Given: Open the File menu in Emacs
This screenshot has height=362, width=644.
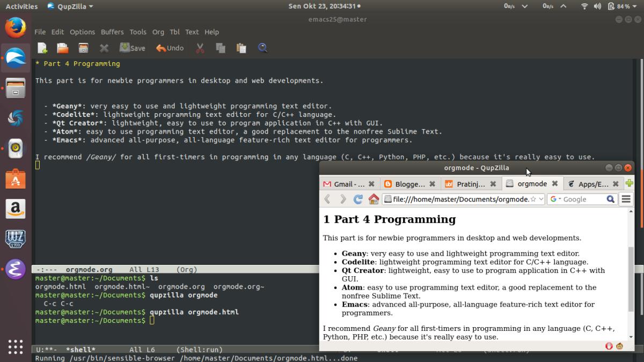Looking at the screenshot, I should (40, 32).
